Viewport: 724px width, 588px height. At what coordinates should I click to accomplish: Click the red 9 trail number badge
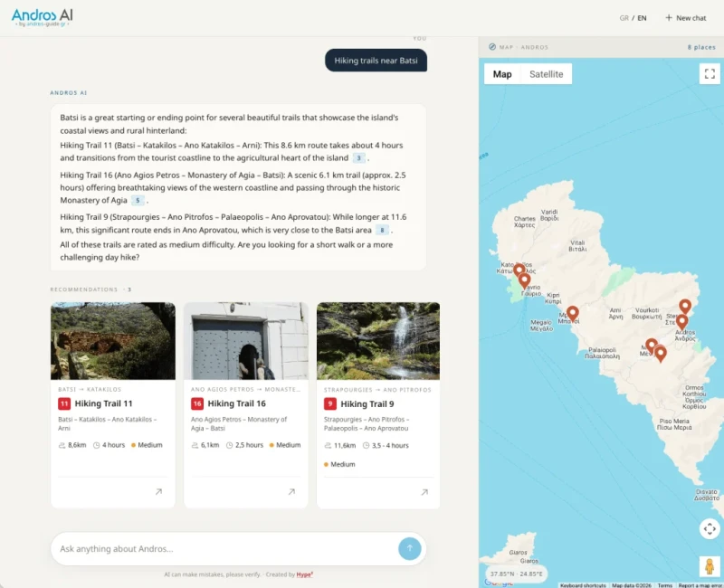(330, 404)
